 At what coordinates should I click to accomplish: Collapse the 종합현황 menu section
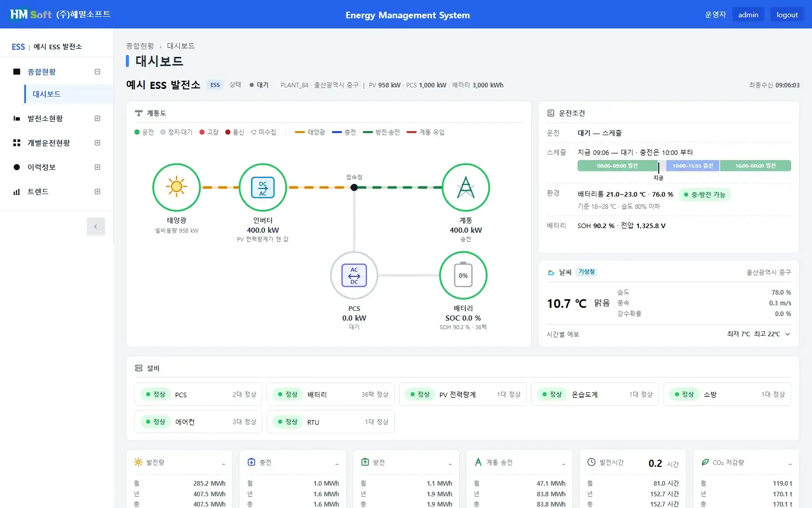click(x=97, y=72)
